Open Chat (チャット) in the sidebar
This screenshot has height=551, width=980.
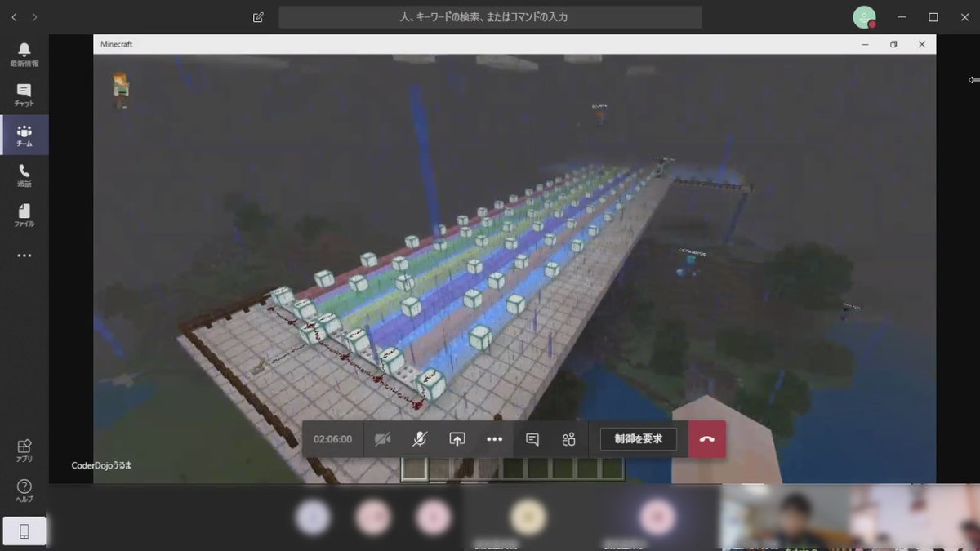click(24, 95)
